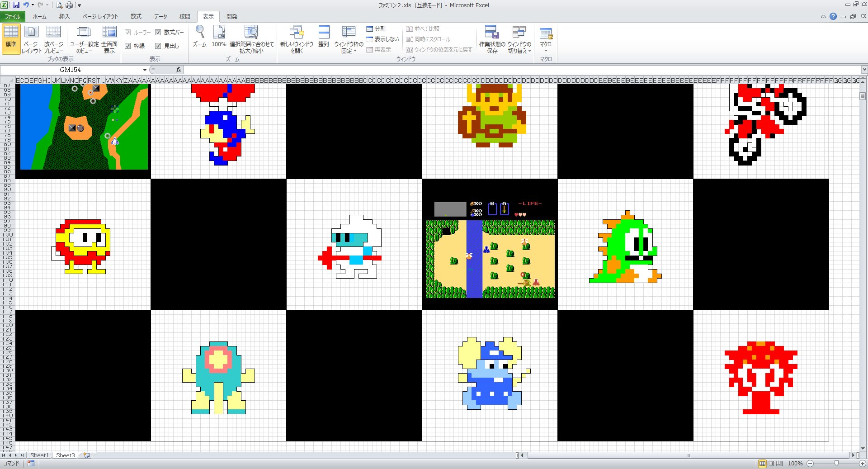Open ユーザー設定のビュー custom views
This screenshot has width=868, height=469.
(x=84, y=39)
